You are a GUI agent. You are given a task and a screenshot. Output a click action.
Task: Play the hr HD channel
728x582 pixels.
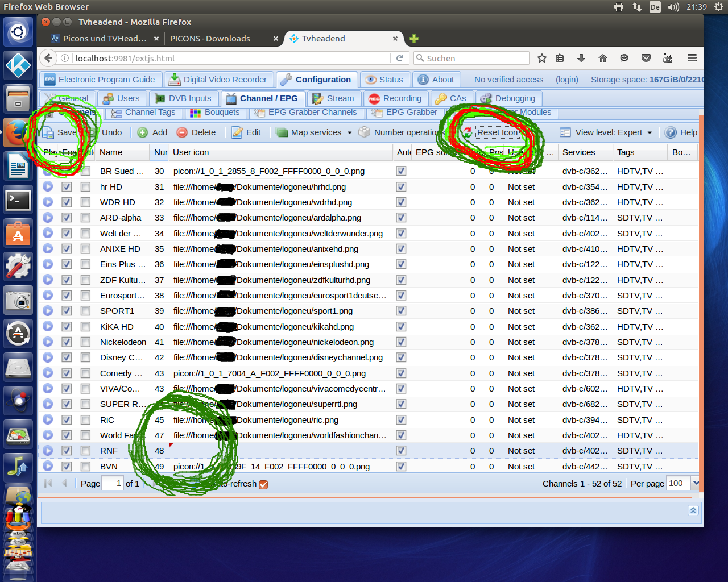tap(48, 186)
